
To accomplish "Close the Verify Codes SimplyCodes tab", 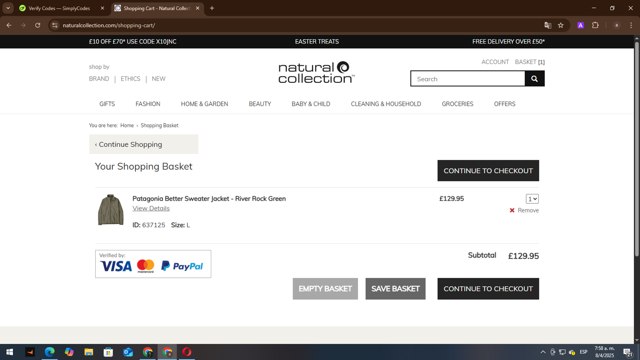I will (x=102, y=8).
